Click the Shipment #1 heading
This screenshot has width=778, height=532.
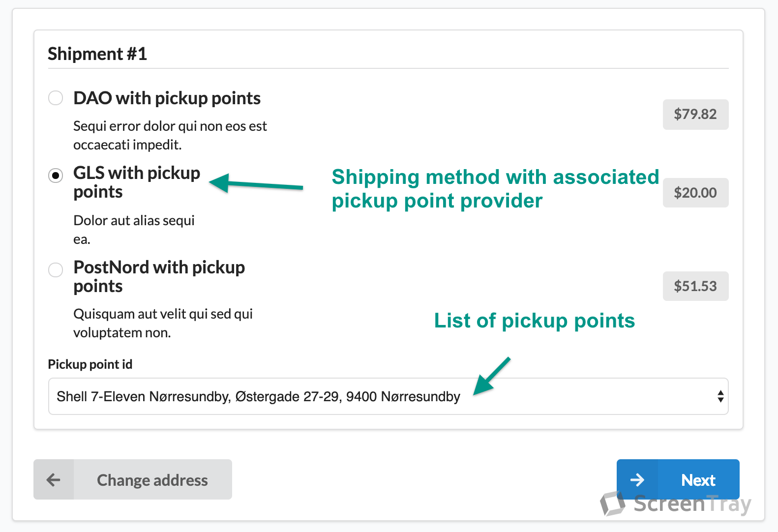click(97, 54)
